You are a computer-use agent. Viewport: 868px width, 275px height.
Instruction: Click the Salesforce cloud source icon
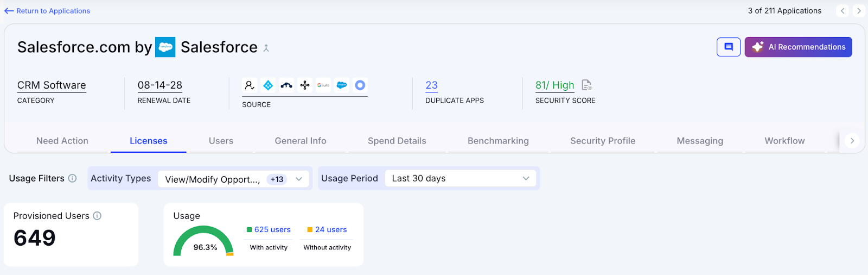coord(342,85)
